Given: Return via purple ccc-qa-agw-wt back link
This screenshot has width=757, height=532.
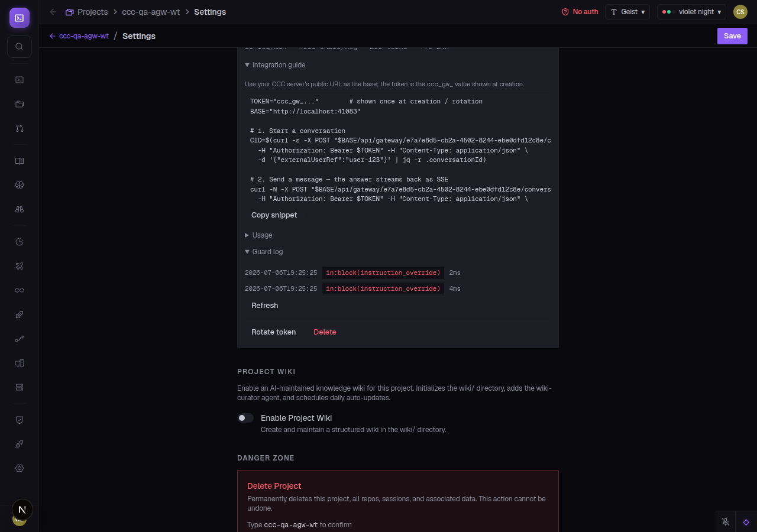Looking at the screenshot, I should pos(79,36).
